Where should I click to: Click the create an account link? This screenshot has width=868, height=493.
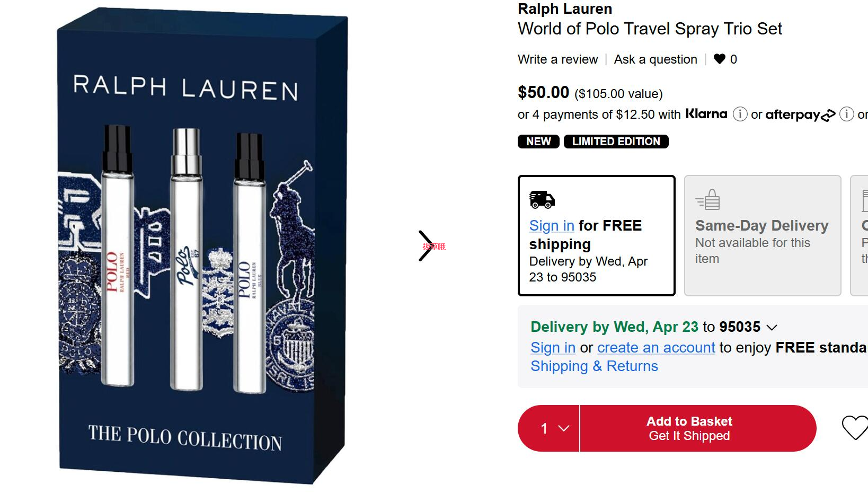click(656, 348)
